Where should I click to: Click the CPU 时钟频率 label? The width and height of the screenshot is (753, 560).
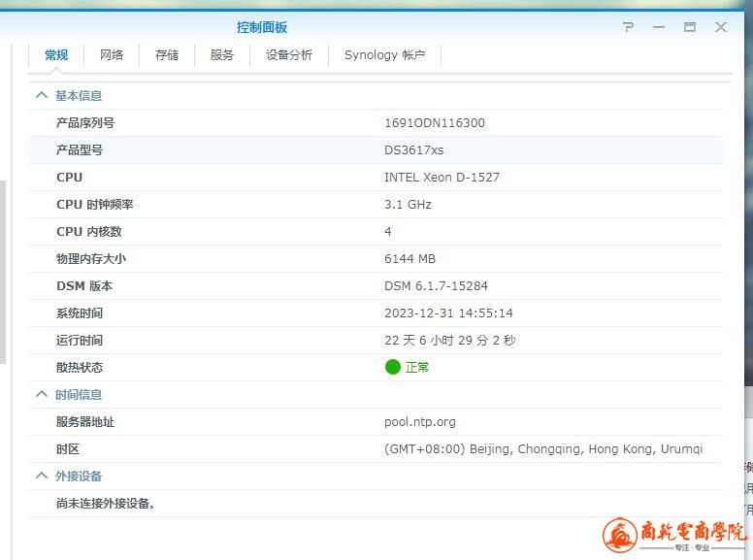(95, 205)
